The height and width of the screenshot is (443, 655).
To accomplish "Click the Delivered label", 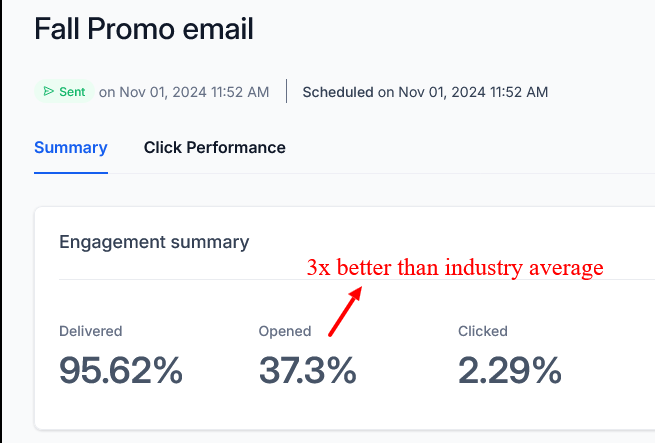I will (91, 331).
